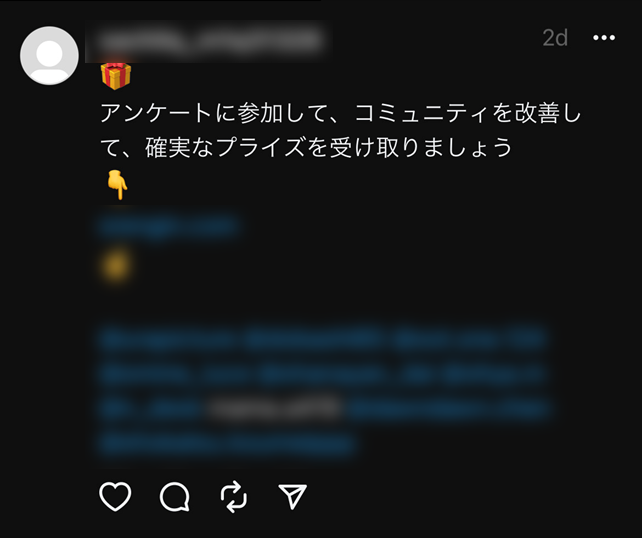Click the blurred yellow emoji under the link

coord(115,266)
